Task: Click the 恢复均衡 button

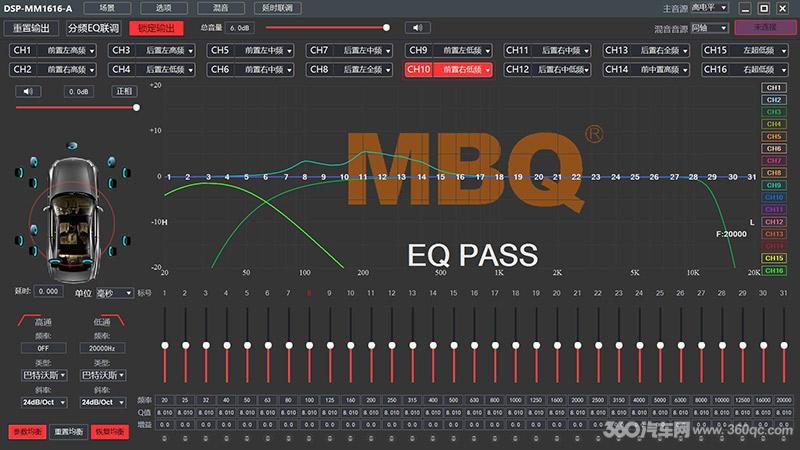Action: [x=110, y=432]
